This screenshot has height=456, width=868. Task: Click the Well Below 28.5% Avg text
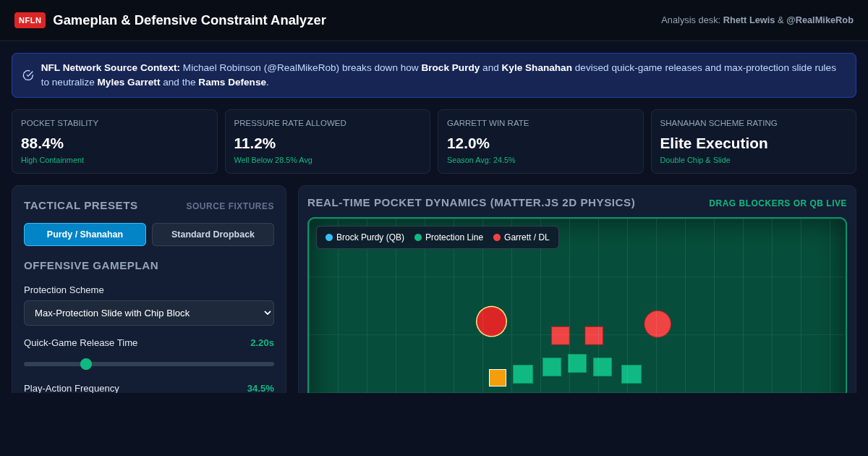pyautogui.click(x=273, y=160)
